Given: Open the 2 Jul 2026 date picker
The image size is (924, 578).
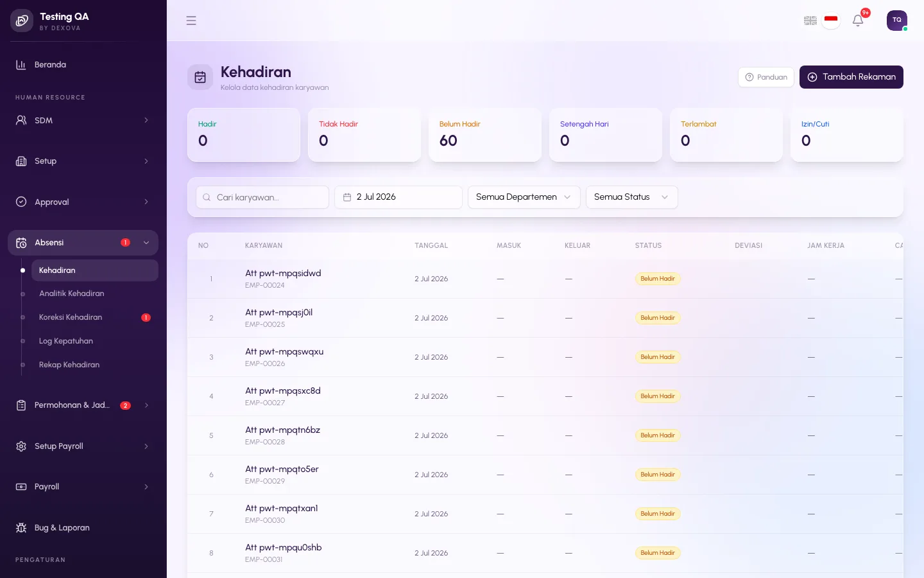Looking at the screenshot, I should 398,197.
